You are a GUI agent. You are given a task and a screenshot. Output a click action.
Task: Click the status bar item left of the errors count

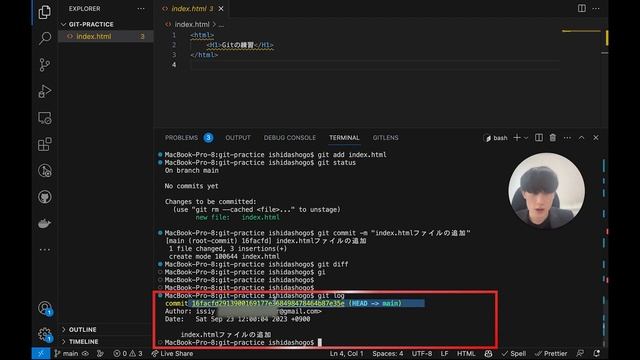100,353
